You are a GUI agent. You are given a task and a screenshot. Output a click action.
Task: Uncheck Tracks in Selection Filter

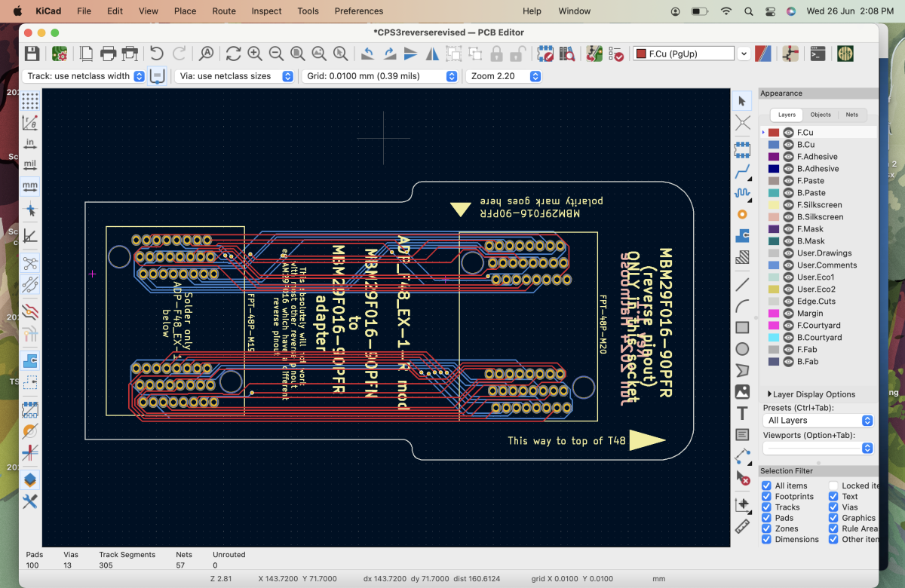coord(766,507)
